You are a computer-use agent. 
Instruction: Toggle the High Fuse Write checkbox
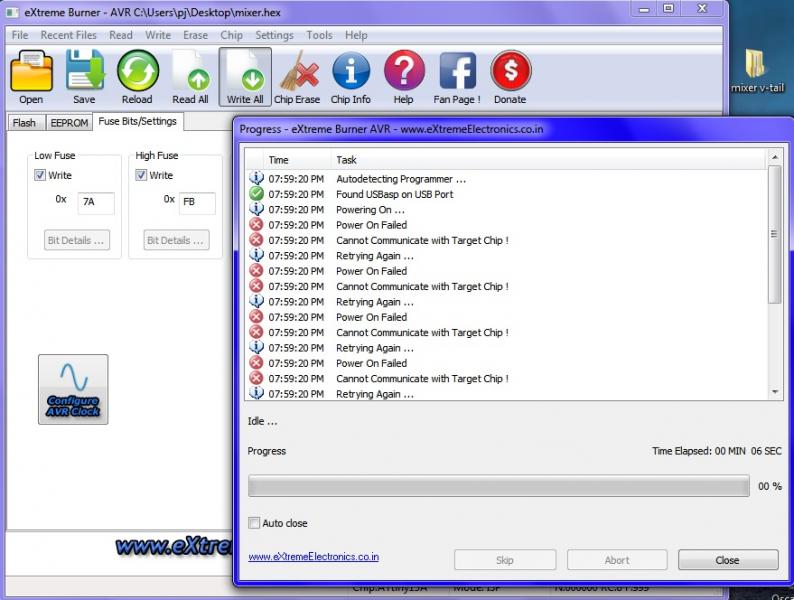(142, 176)
